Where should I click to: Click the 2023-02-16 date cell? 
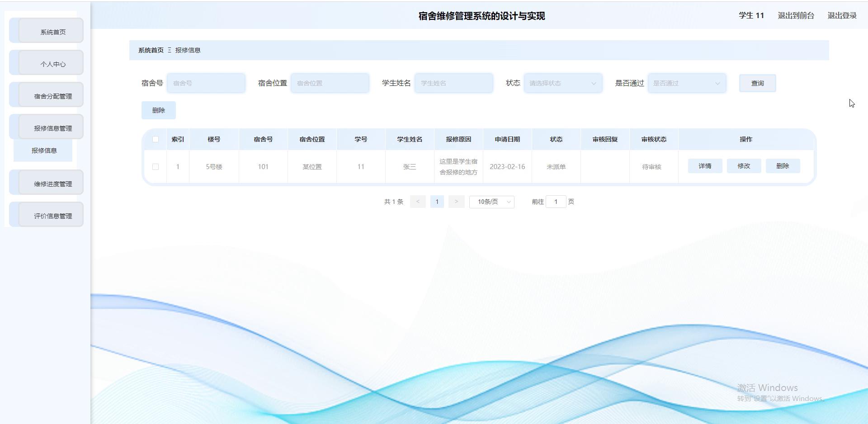tap(507, 167)
